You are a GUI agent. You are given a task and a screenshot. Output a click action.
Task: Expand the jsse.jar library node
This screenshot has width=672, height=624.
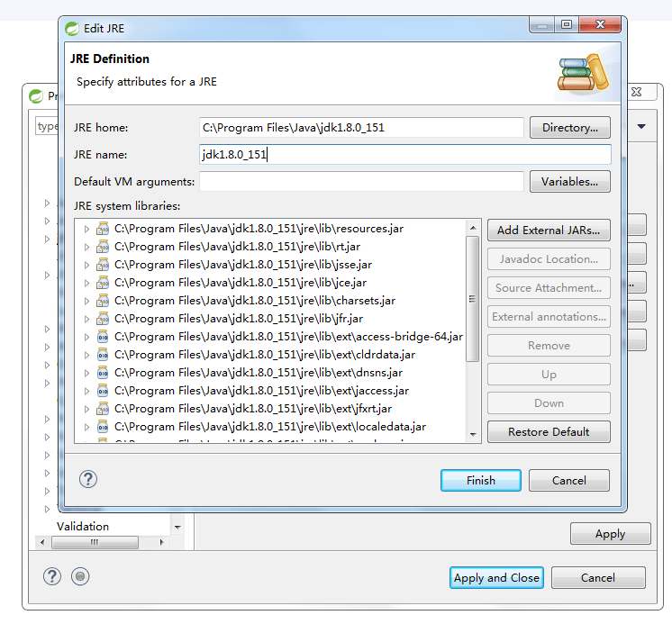(86, 265)
